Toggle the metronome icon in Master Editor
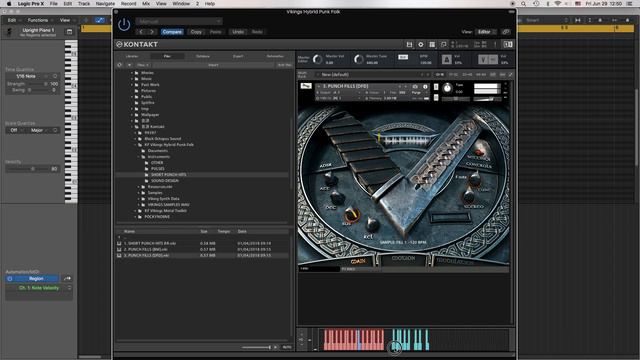640x360 pixels. coord(447,60)
